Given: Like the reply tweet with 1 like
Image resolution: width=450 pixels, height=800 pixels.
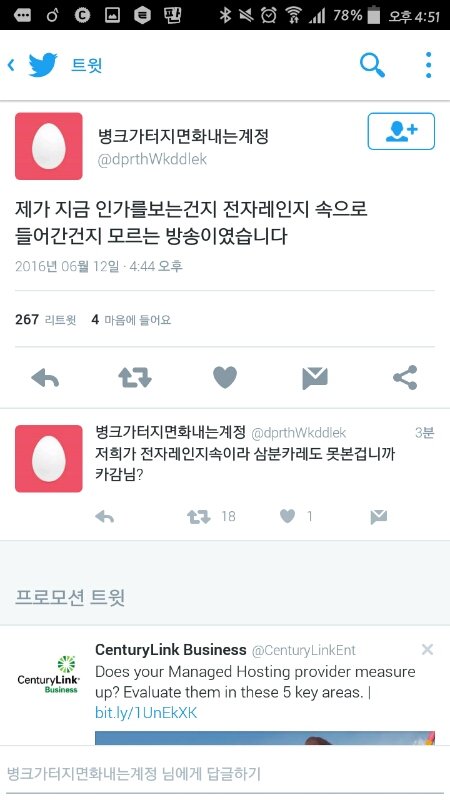Looking at the screenshot, I should click(288, 517).
